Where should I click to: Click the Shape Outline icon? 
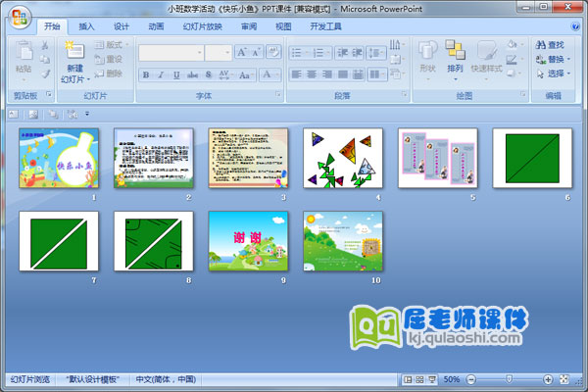point(514,59)
